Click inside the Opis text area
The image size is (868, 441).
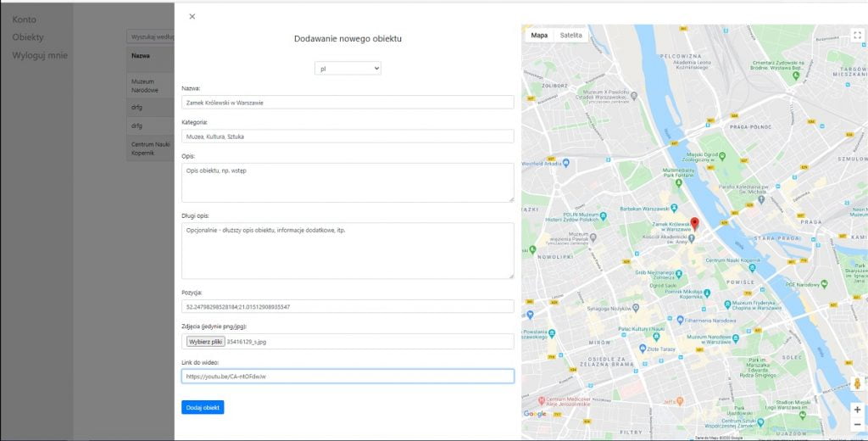tap(348, 183)
